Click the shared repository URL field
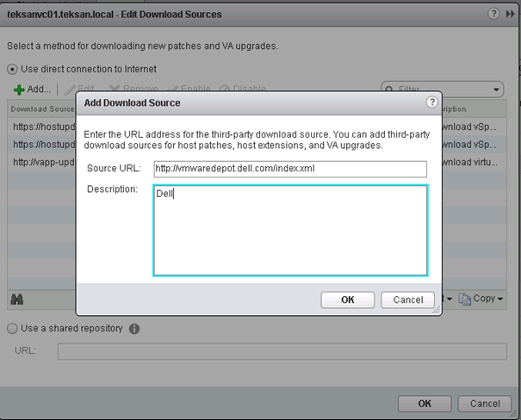The image size is (521, 420). click(282, 351)
